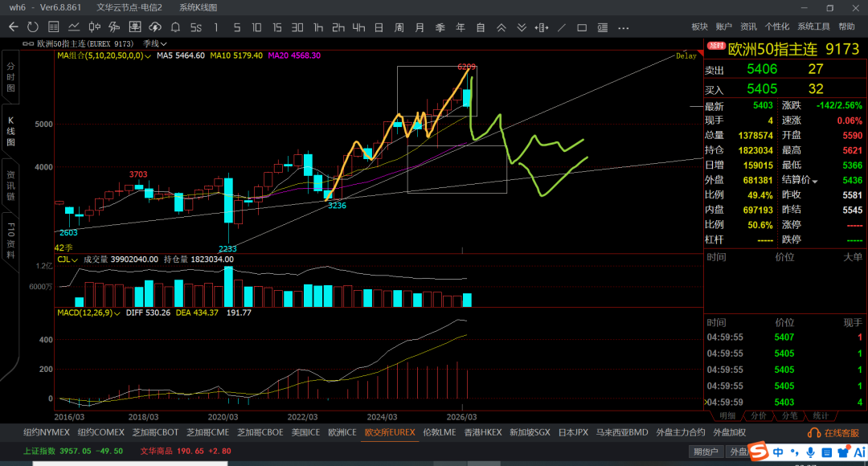Open the price alert bell icon
Screen dimensions: 868x466
175,27
